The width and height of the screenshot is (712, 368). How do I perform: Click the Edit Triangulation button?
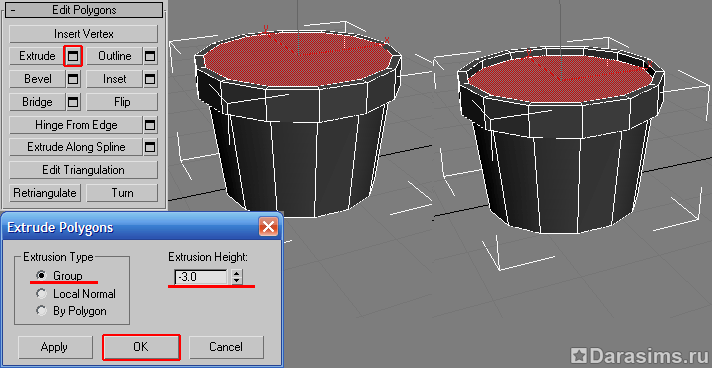coord(84,170)
